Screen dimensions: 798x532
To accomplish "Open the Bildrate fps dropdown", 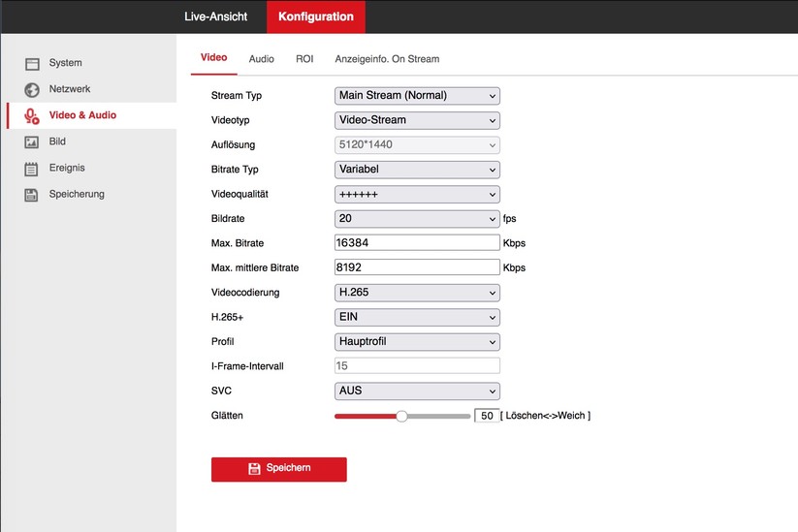I will [x=417, y=219].
